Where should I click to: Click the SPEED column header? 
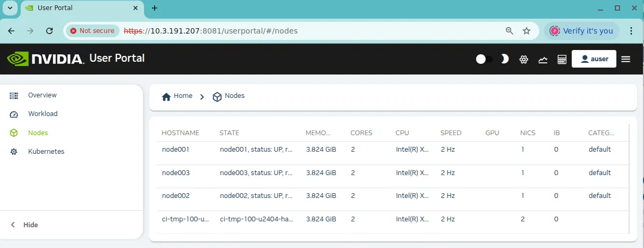coord(451,133)
